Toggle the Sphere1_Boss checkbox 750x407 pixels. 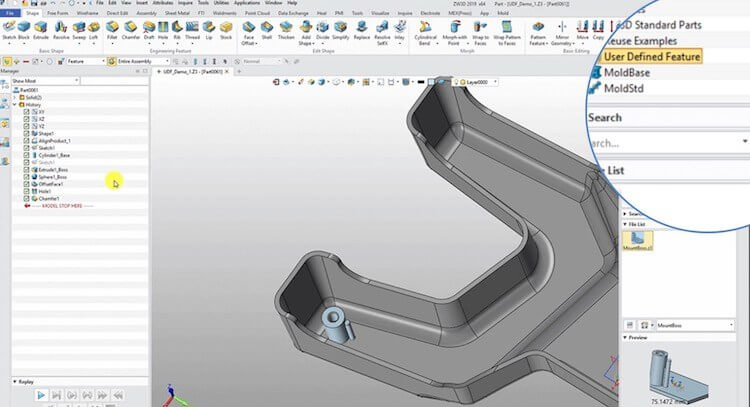27,176
